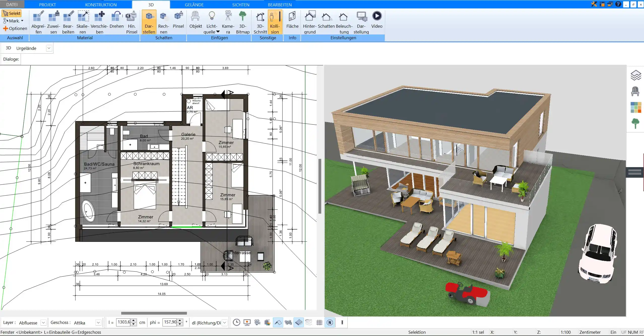
Task: Switch to the KONSTRUKTION tab
Action: coord(101,5)
